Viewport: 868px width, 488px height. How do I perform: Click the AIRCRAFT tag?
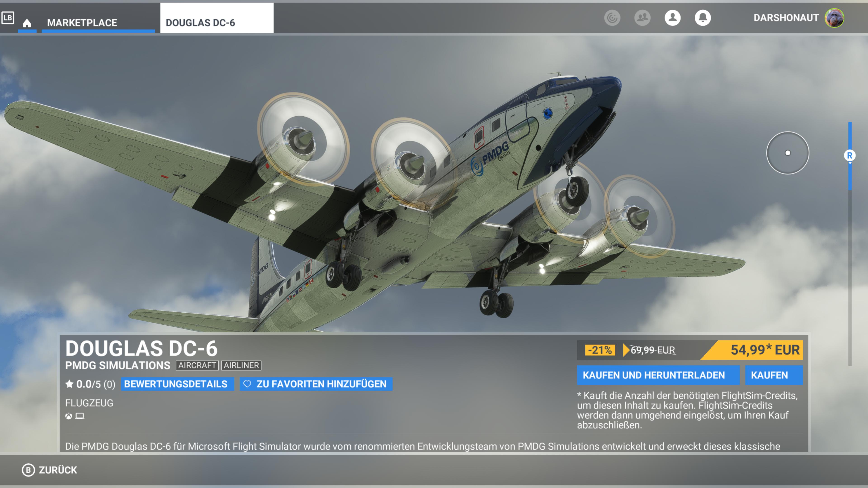[x=197, y=365]
